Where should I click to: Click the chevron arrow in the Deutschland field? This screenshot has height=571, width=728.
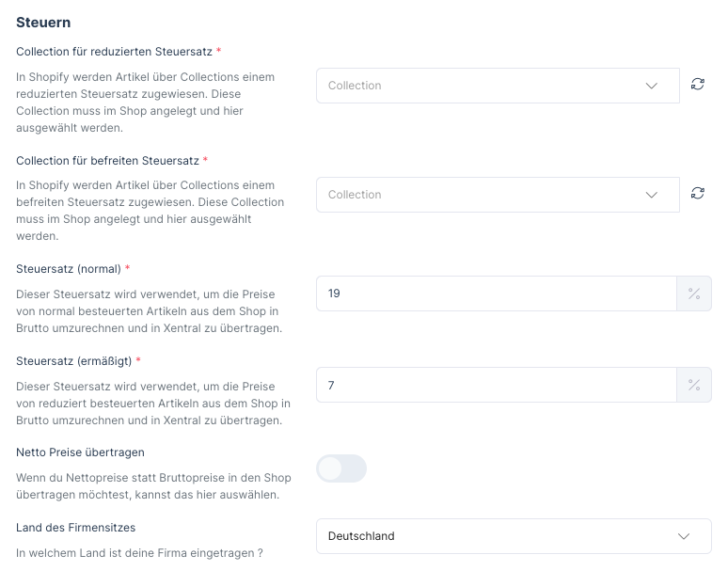[684, 536]
